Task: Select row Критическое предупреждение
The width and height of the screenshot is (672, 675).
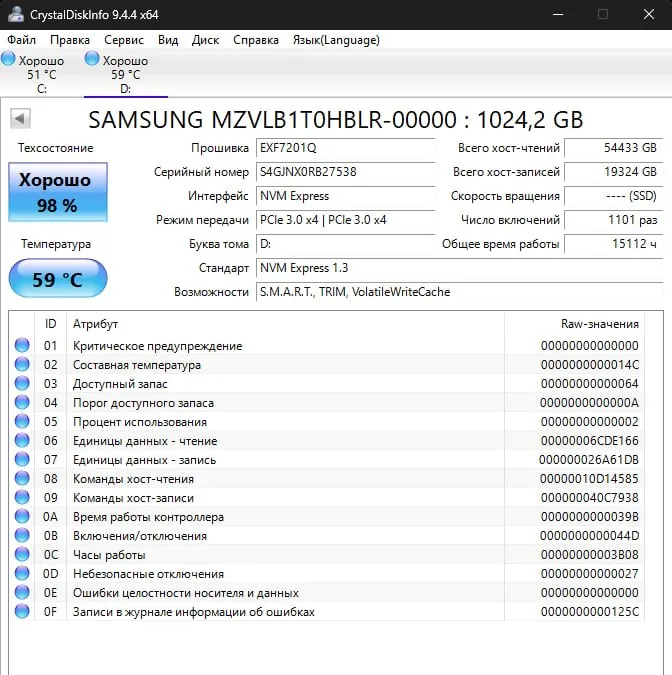Action: [327, 346]
